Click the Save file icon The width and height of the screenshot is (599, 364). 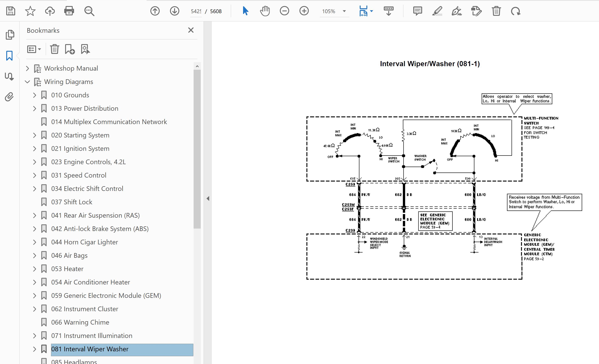pos(11,11)
